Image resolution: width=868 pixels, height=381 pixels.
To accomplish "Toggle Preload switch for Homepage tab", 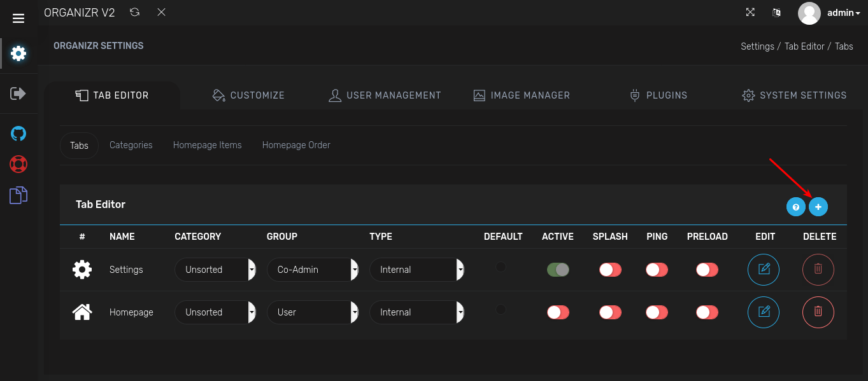I will 707,312.
